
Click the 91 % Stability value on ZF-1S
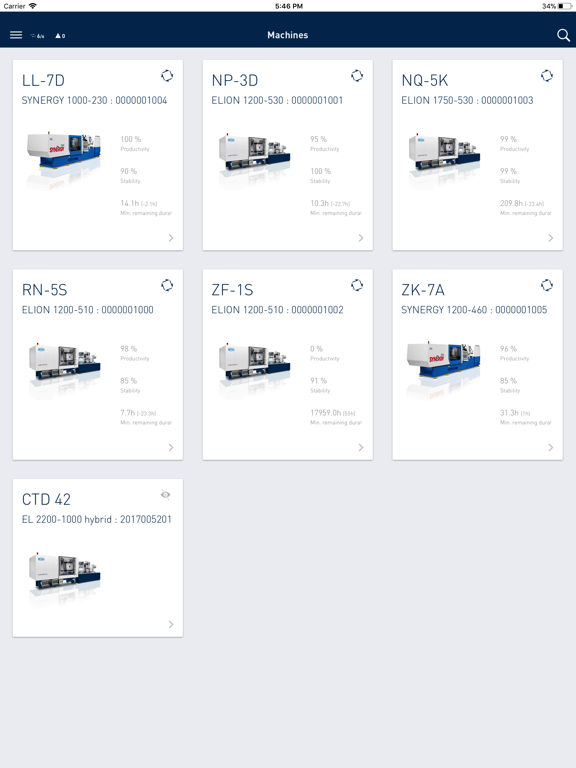coord(318,381)
